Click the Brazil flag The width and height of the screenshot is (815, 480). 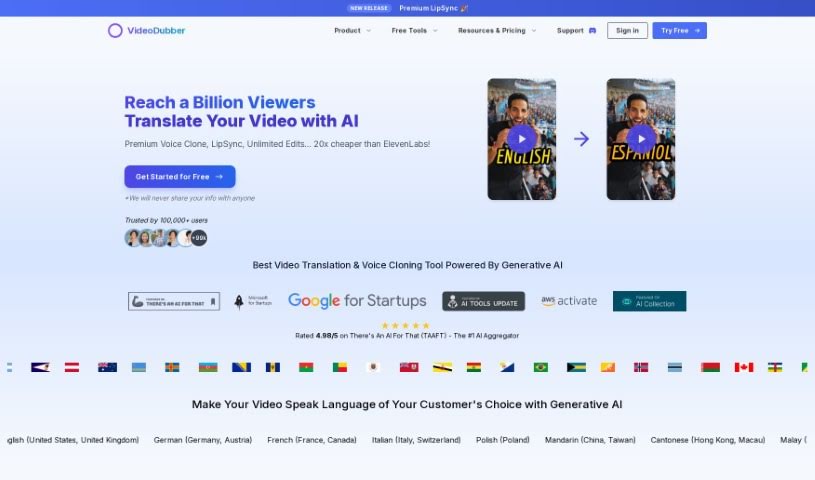pyautogui.click(x=541, y=367)
